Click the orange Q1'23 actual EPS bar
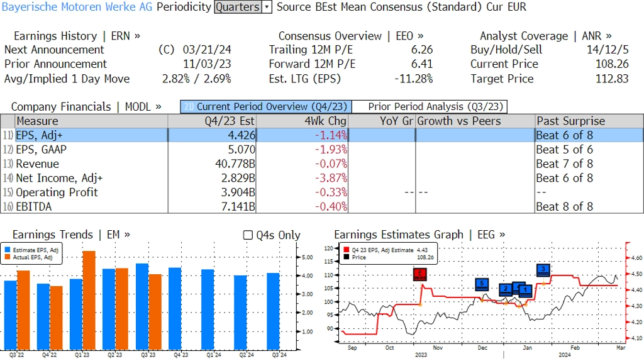Image resolution: width=644 pixels, height=361 pixels. [x=89, y=300]
